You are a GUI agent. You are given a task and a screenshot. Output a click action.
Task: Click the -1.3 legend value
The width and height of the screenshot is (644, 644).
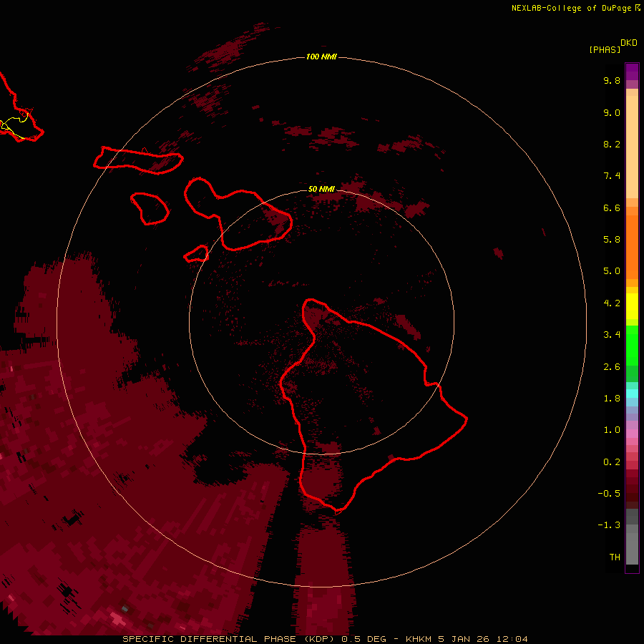click(x=609, y=525)
